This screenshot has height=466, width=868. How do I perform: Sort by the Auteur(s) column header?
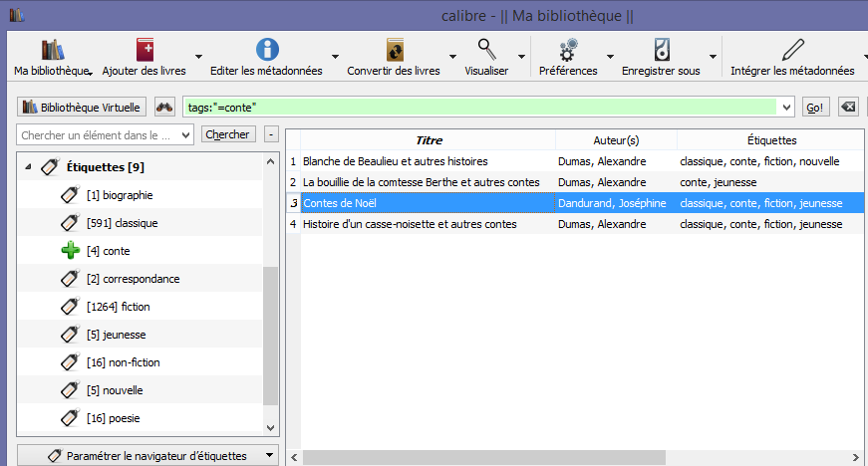(x=616, y=140)
